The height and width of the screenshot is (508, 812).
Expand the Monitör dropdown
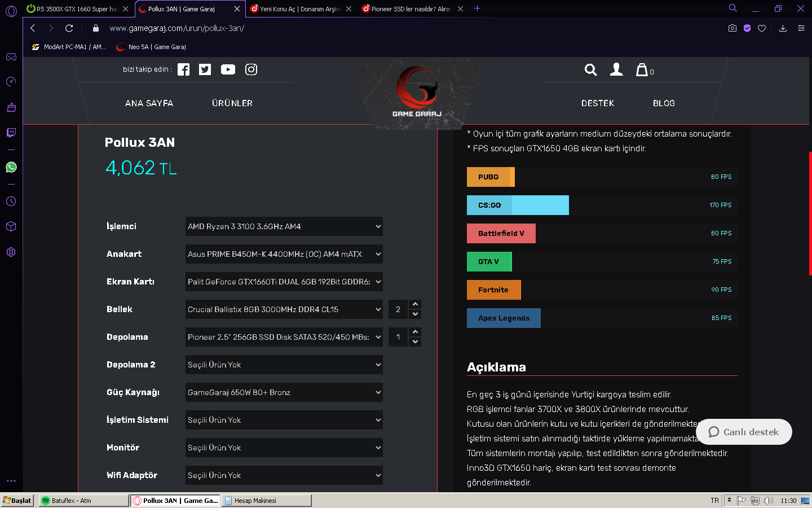(284, 448)
